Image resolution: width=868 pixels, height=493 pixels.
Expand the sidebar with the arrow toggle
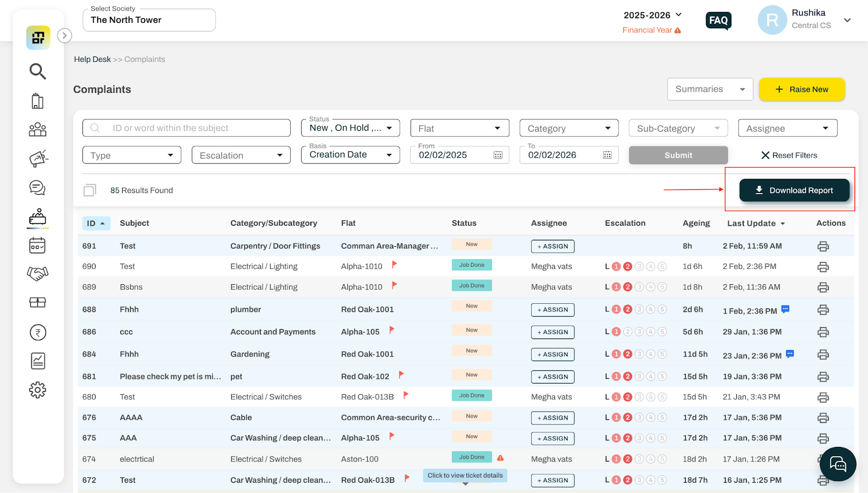click(65, 36)
